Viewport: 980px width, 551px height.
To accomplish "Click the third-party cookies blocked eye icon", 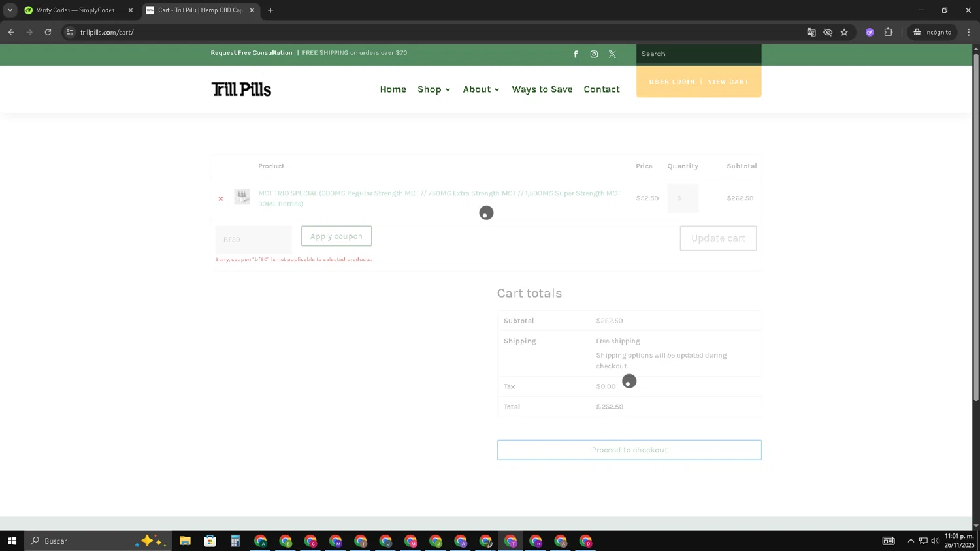I will [x=828, y=32].
